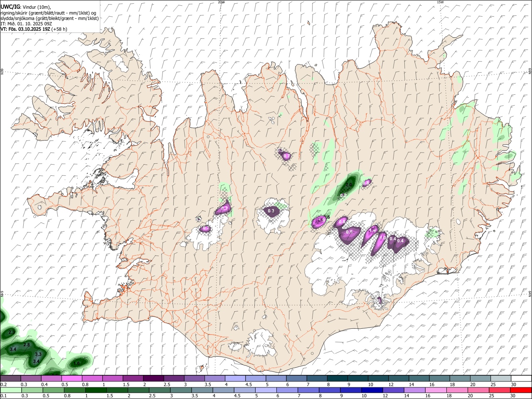The width and height of the screenshot is (532, 399).
Task: Click the '0.1' label on the bottom legend row
Action: [x=3, y=396]
